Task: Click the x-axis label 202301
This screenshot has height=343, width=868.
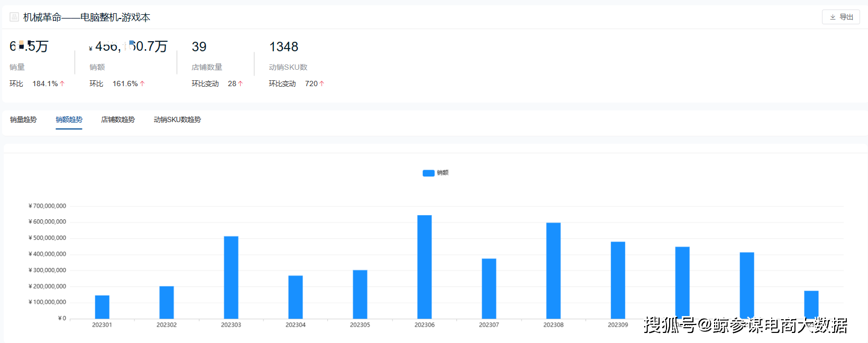Action: (102, 325)
